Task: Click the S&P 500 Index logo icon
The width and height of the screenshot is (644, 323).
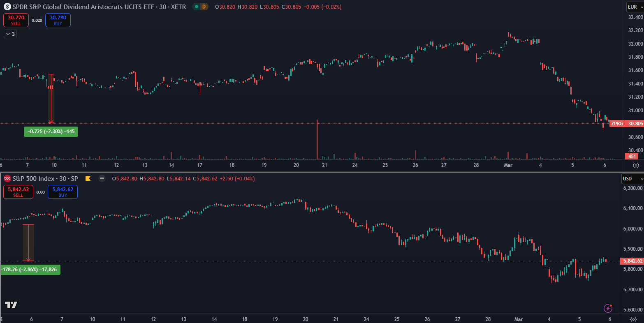Action: click(x=7, y=179)
